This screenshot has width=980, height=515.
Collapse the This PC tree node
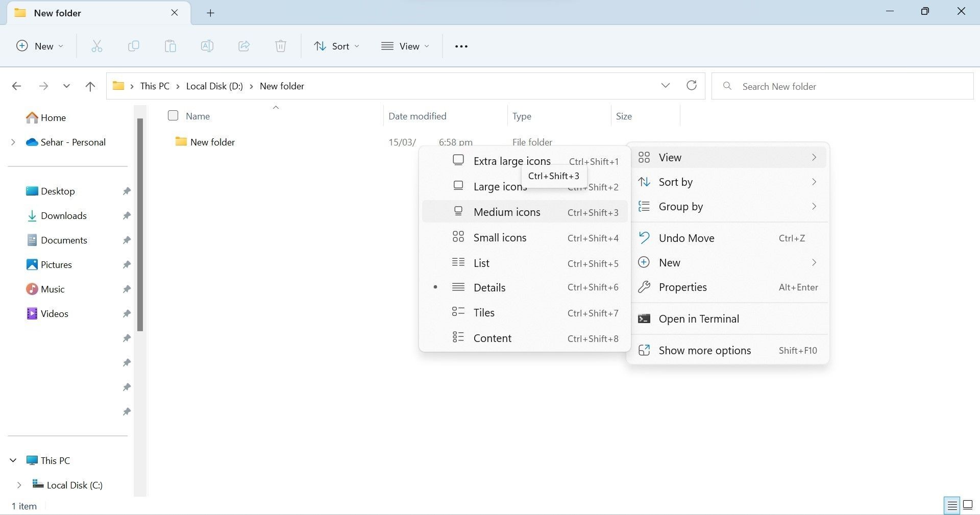click(x=13, y=460)
